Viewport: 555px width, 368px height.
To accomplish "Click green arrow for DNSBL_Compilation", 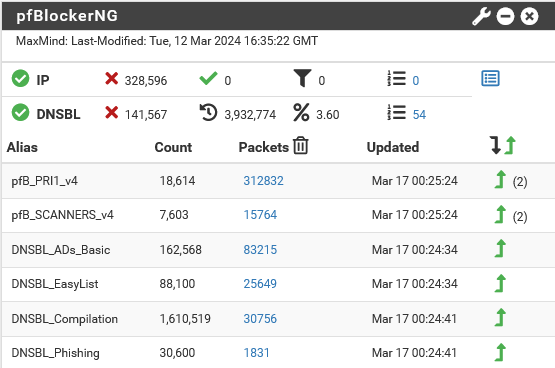I will click(500, 317).
